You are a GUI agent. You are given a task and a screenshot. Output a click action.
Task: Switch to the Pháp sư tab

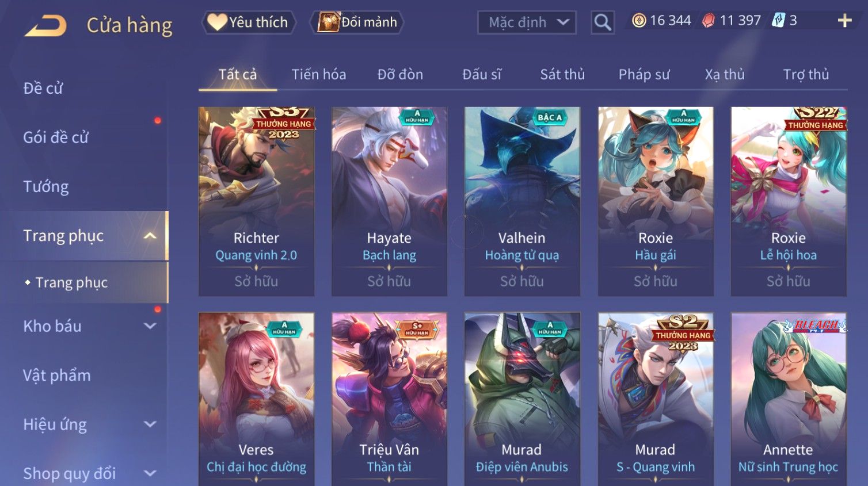point(644,74)
